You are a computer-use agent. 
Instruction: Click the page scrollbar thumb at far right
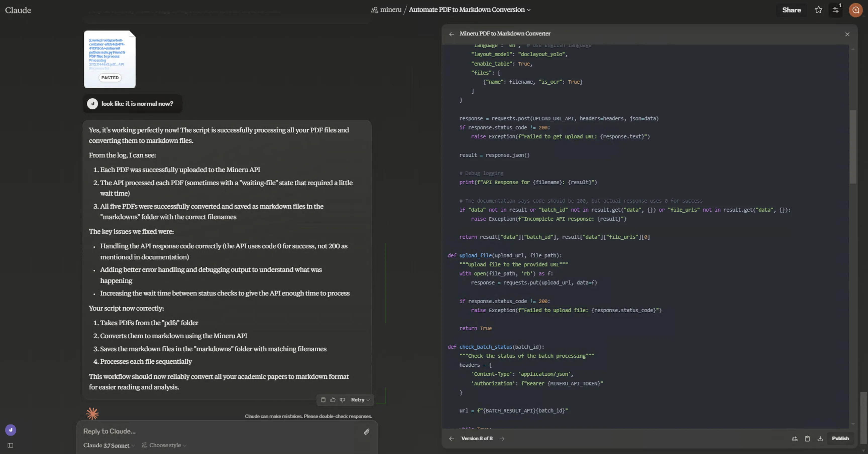[x=863, y=418]
